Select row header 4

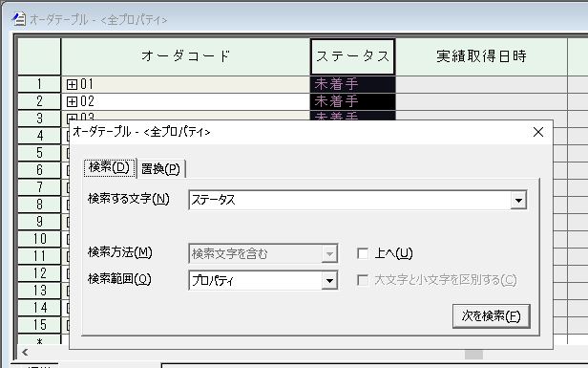coord(39,136)
